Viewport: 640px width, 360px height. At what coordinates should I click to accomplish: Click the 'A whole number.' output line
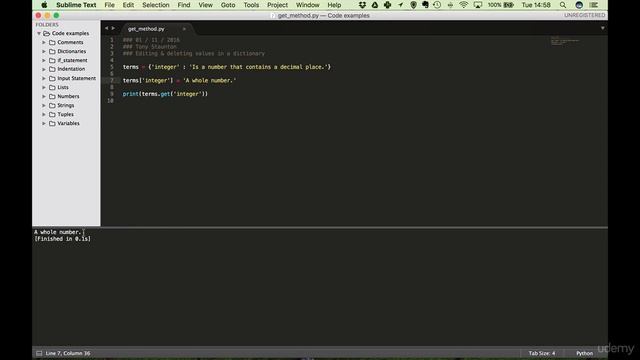pyautogui.click(x=58, y=232)
